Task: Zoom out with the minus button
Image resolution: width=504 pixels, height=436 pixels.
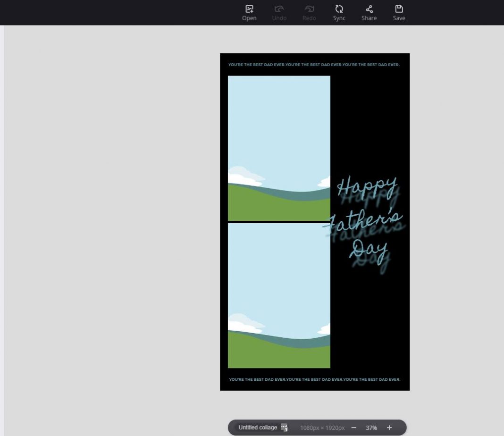Action: tap(353, 428)
